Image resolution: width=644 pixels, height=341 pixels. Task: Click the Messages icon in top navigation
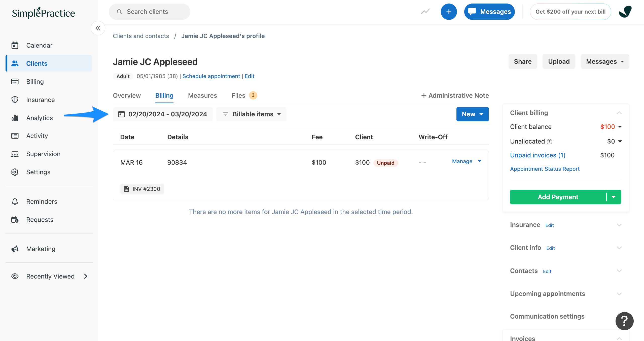click(x=489, y=11)
